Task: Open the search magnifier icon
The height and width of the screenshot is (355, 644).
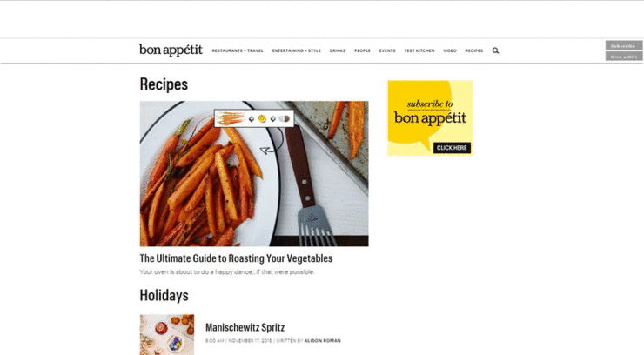Action: point(495,50)
